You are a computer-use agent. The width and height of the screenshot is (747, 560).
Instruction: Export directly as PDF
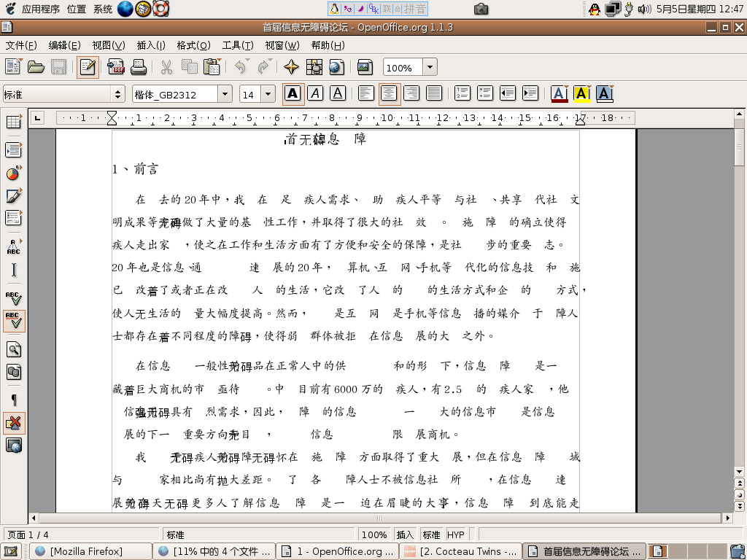[x=116, y=67]
